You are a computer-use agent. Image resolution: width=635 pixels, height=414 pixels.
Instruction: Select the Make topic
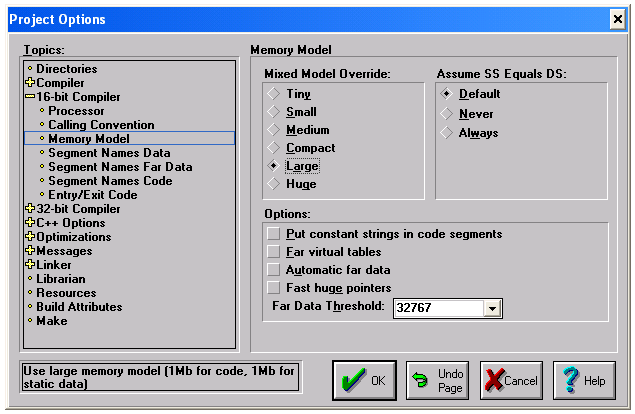point(52,321)
